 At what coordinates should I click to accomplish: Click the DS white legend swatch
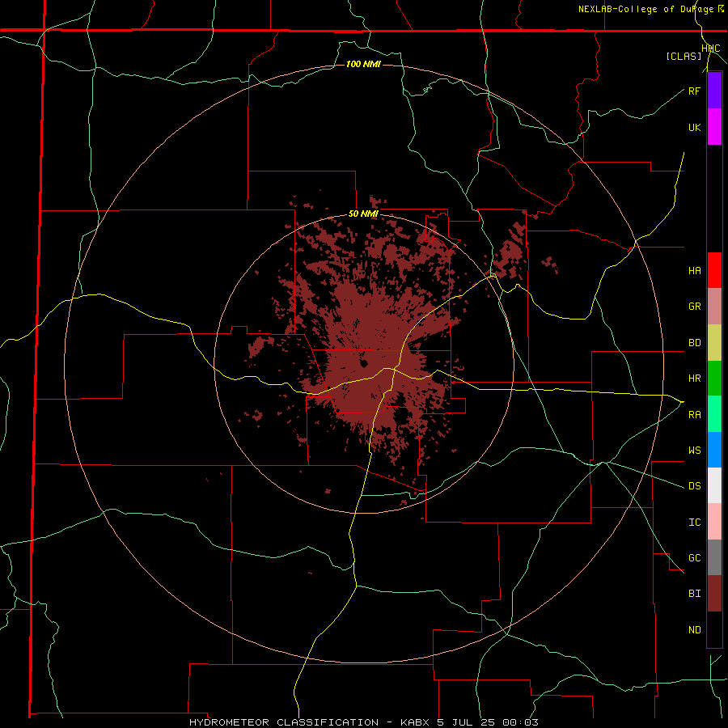(x=714, y=485)
